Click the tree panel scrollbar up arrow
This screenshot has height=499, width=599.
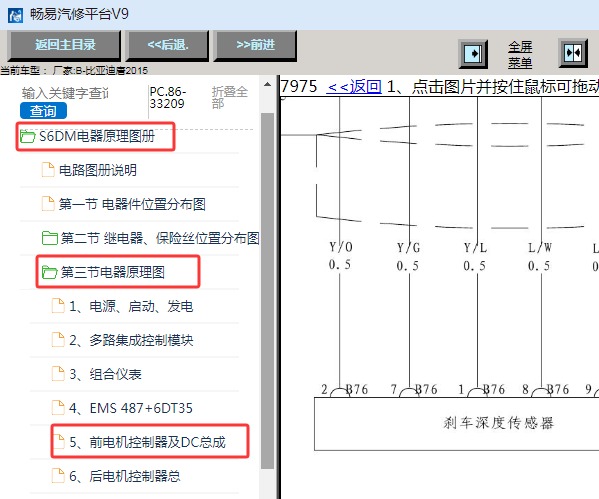(x=267, y=84)
